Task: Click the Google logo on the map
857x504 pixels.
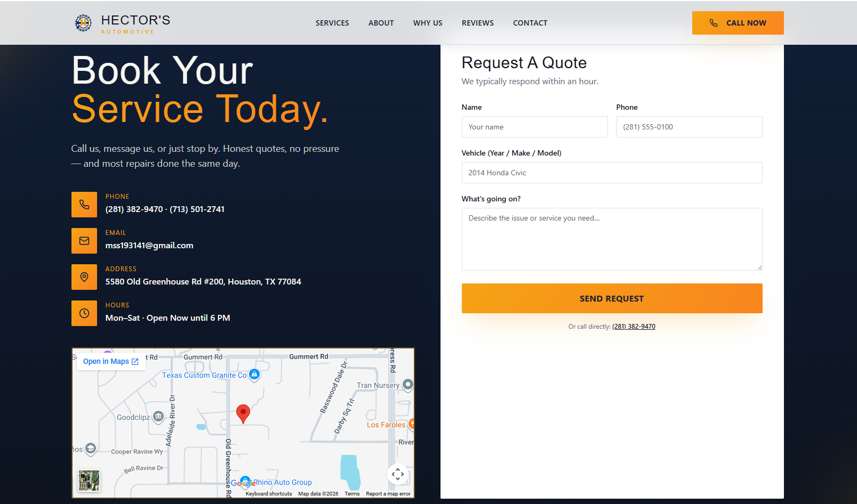Action: pos(243,484)
